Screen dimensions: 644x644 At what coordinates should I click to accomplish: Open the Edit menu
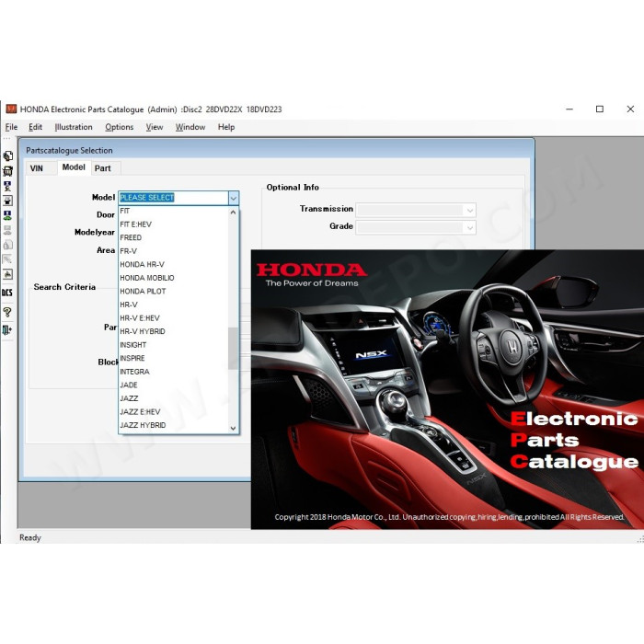point(35,127)
